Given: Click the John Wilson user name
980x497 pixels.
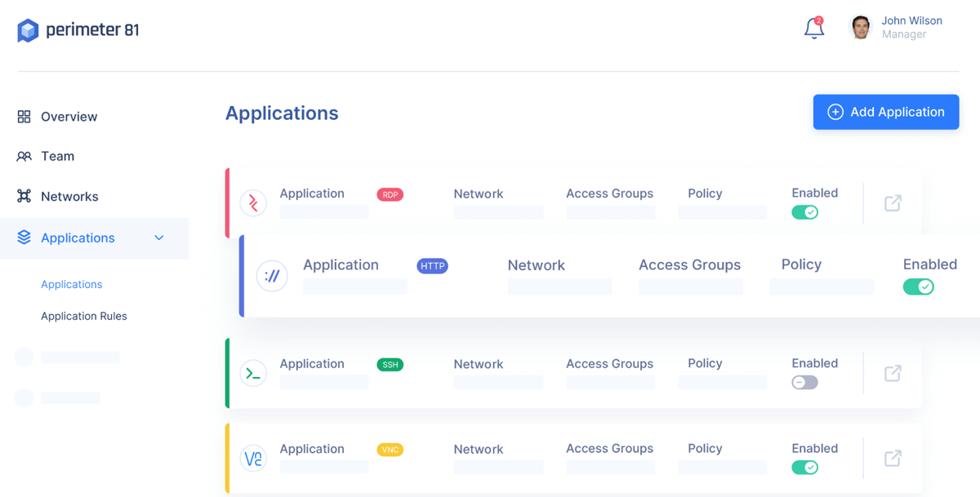Looking at the screenshot, I should pyautogui.click(x=912, y=20).
